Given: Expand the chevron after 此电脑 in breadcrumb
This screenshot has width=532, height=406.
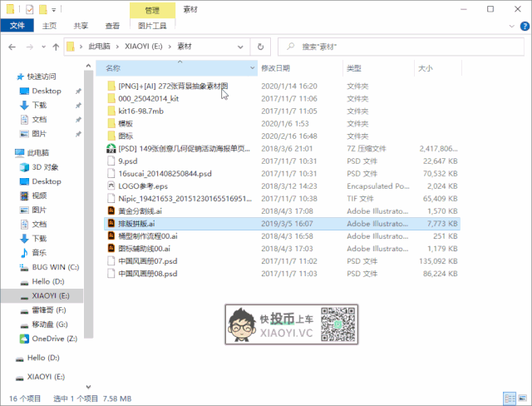Looking at the screenshot, I should (117, 47).
